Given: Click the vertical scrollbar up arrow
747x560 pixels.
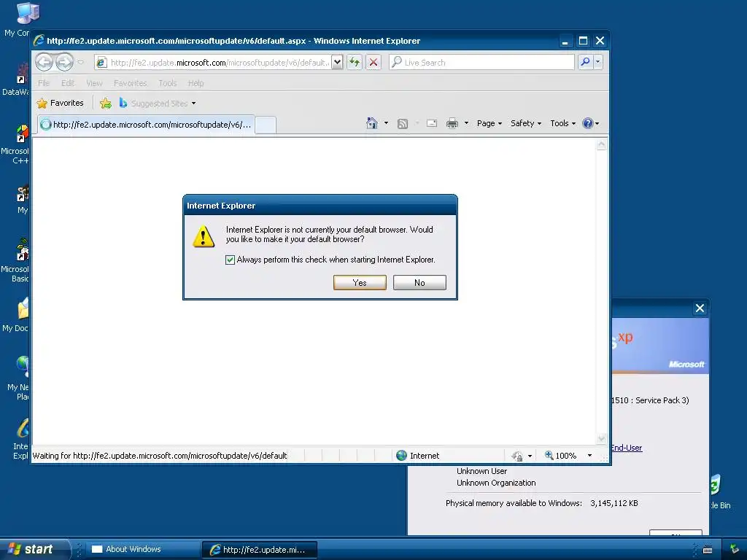Looking at the screenshot, I should (602, 144).
